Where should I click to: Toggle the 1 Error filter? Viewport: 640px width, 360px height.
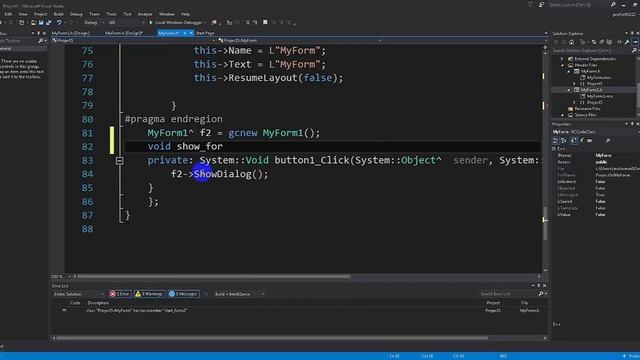pyautogui.click(x=120, y=294)
